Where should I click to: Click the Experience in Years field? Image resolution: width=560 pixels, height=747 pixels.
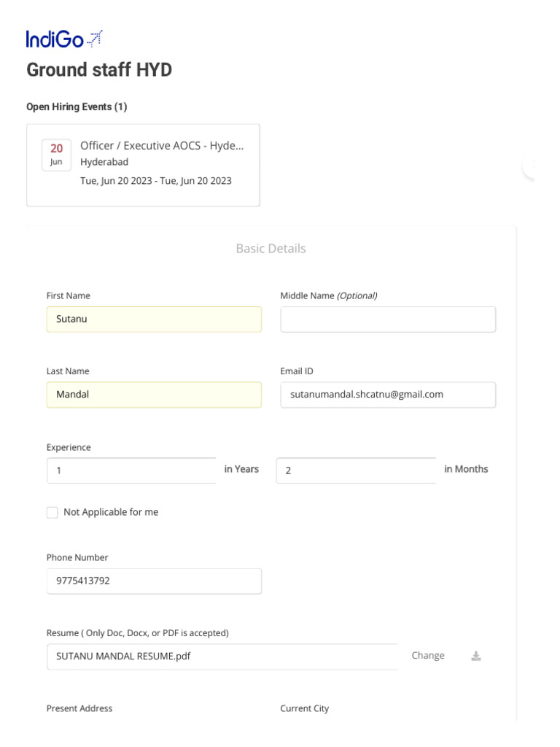point(131,471)
